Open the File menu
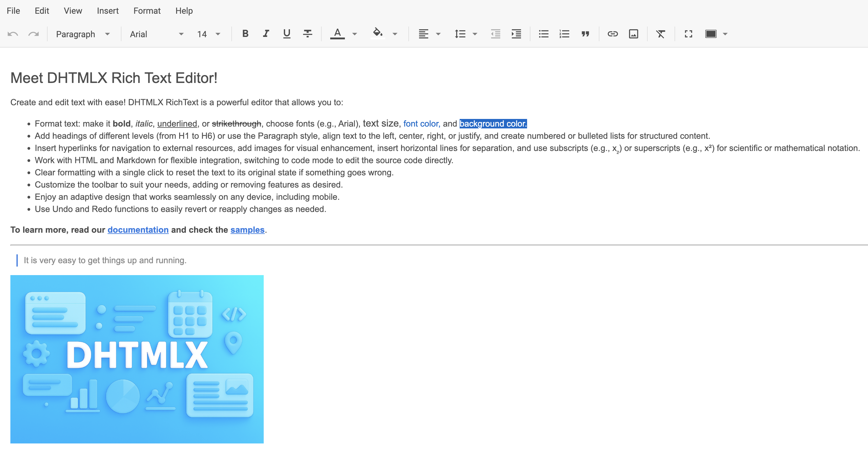 [13, 11]
